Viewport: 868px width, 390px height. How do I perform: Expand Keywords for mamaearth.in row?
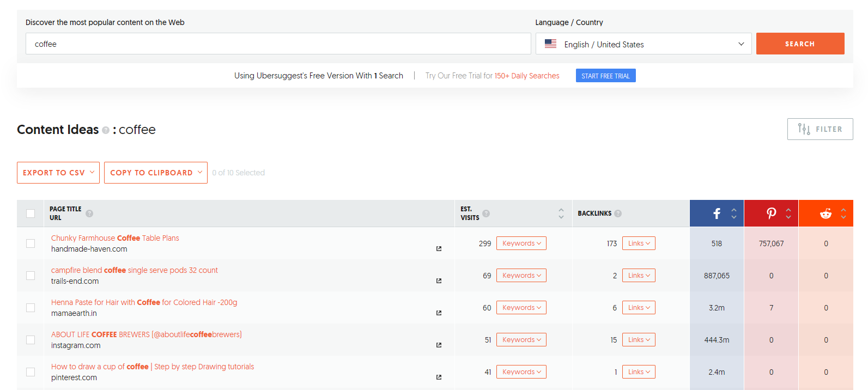[x=521, y=308]
